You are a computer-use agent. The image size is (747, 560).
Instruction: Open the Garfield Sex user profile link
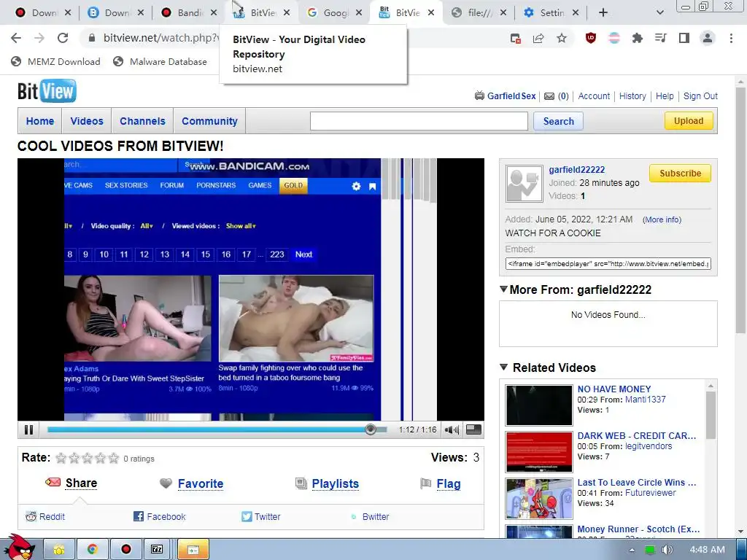coord(511,96)
